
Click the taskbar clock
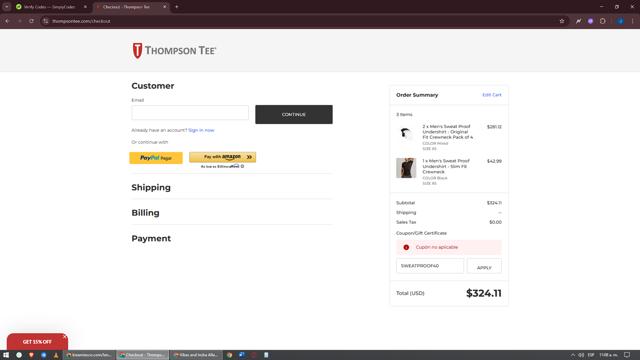[x=608, y=355]
